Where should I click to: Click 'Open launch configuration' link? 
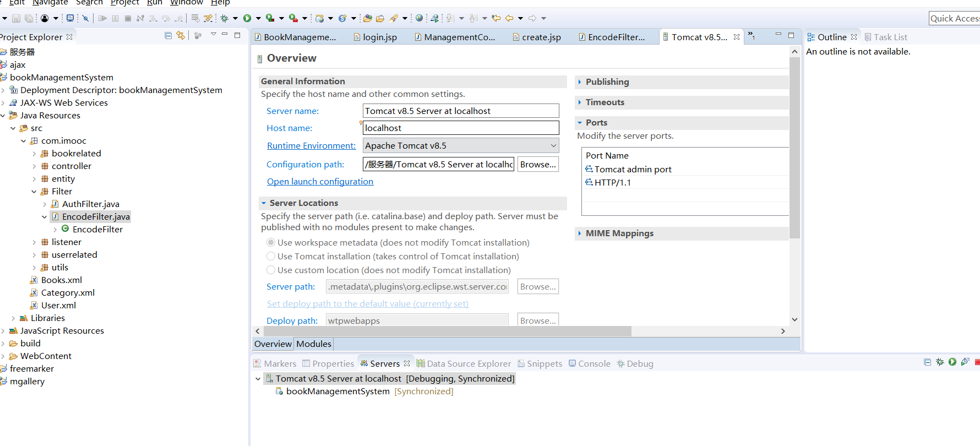pos(320,181)
